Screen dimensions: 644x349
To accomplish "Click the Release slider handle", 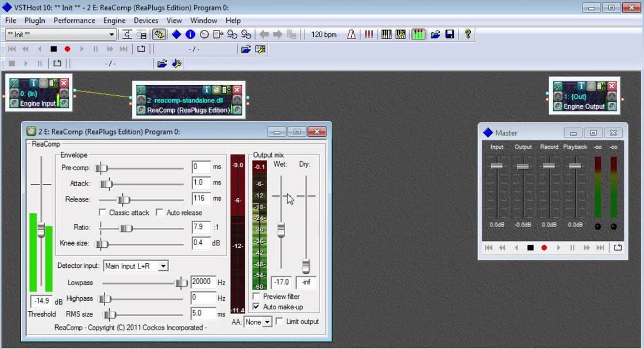I will pos(123,200).
